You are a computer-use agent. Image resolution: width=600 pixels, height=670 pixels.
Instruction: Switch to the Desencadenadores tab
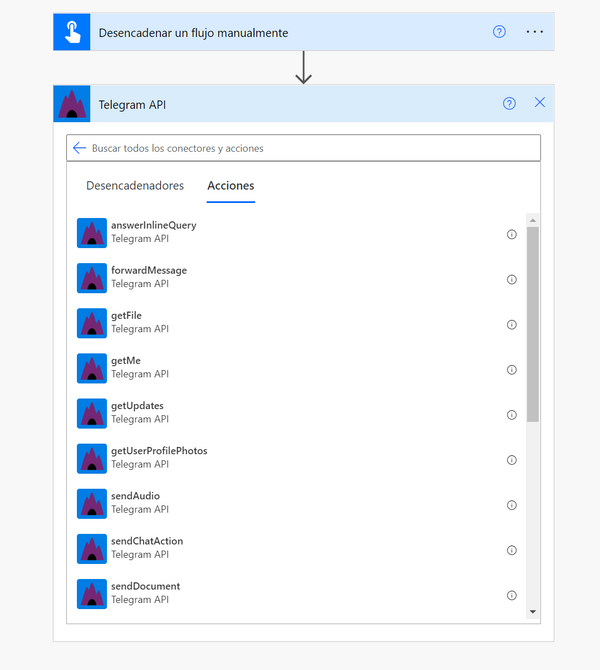point(135,186)
